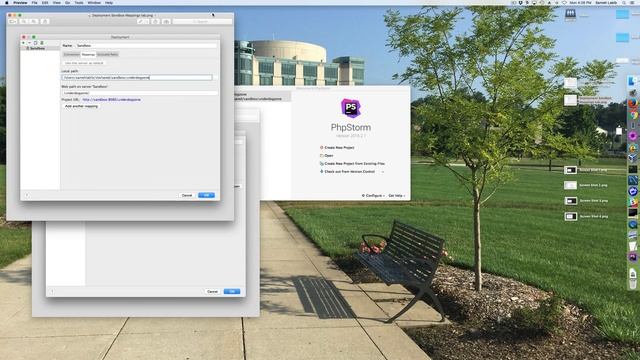This screenshot has width=640, height=360.
Task: Click Add another mapping button
Action: [81, 106]
